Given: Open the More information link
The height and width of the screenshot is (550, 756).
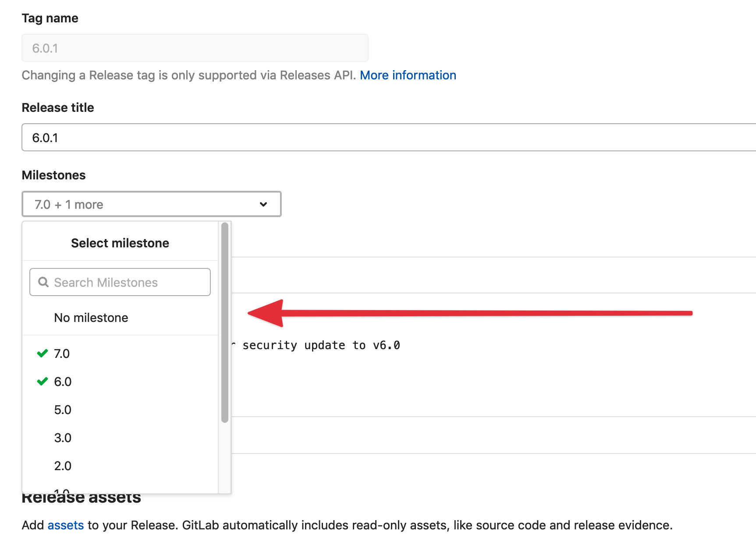Looking at the screenshot, I should coord(408,75).
